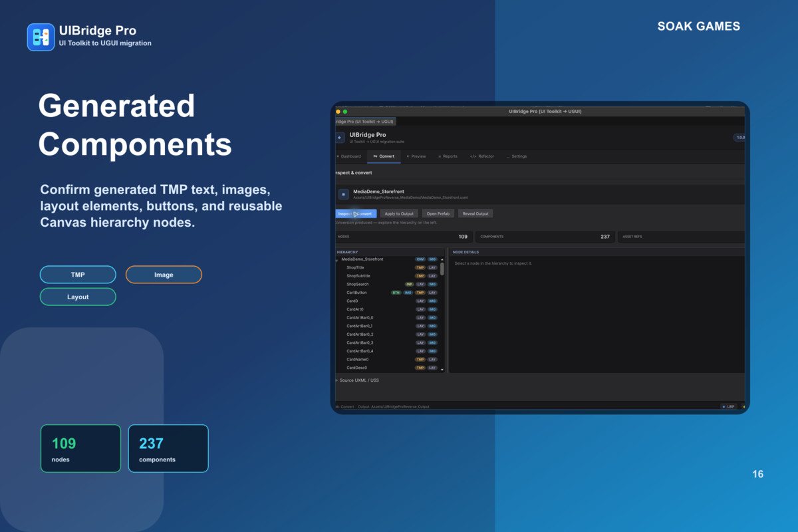Screen dimensions: 798x532
Task: Select ShopSearch node in hierarchy
Action: (x=358, y=284)
